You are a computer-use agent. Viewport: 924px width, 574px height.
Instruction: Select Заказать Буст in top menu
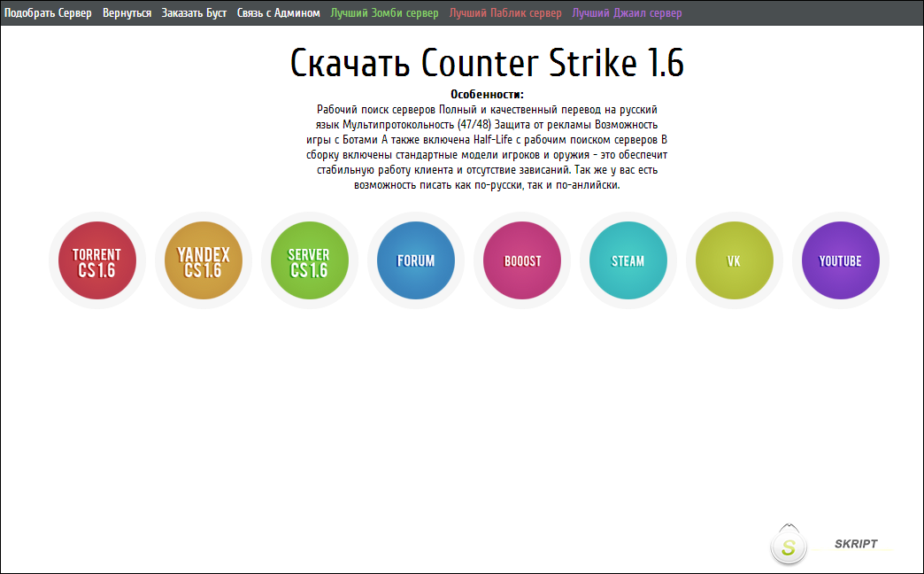point(194,13)
